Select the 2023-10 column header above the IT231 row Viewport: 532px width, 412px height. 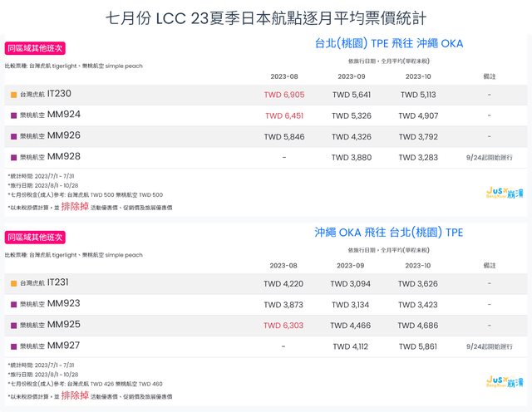tap(418, 266)
